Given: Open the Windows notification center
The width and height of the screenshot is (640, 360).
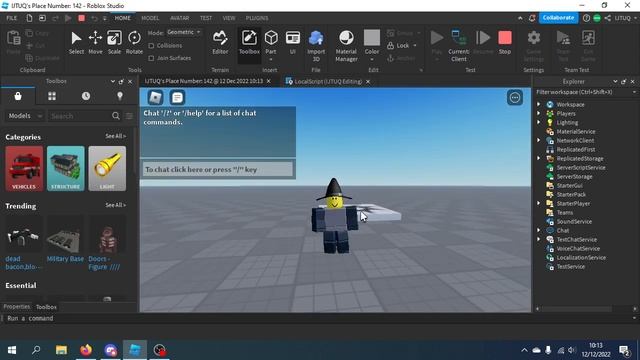Looking at the screenshot, I should tap(624, 350).
